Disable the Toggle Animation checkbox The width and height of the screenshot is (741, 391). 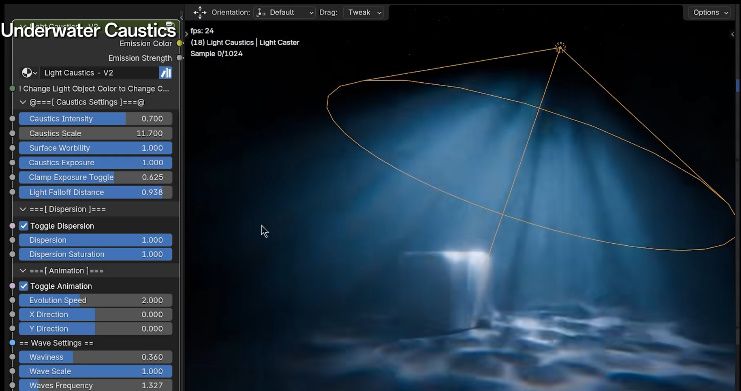click(24, 286)
